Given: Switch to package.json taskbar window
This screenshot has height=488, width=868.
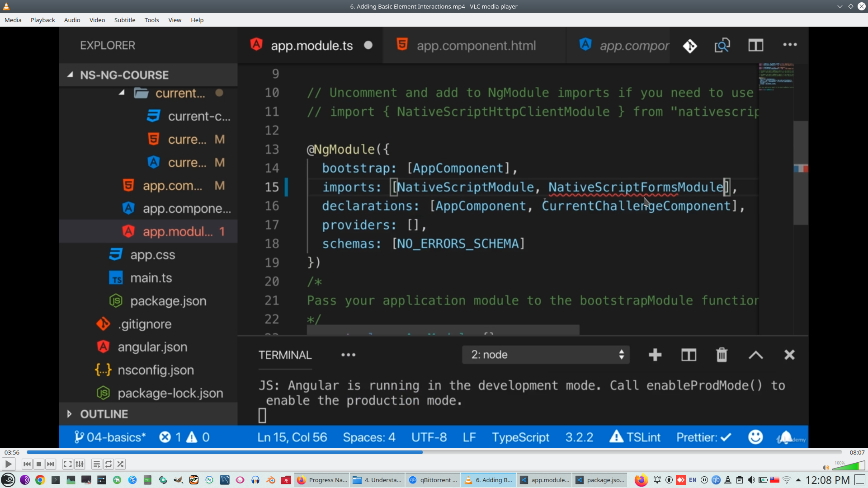Looking at the screenshot, I should pyautogui.click(x=600, y=480).
